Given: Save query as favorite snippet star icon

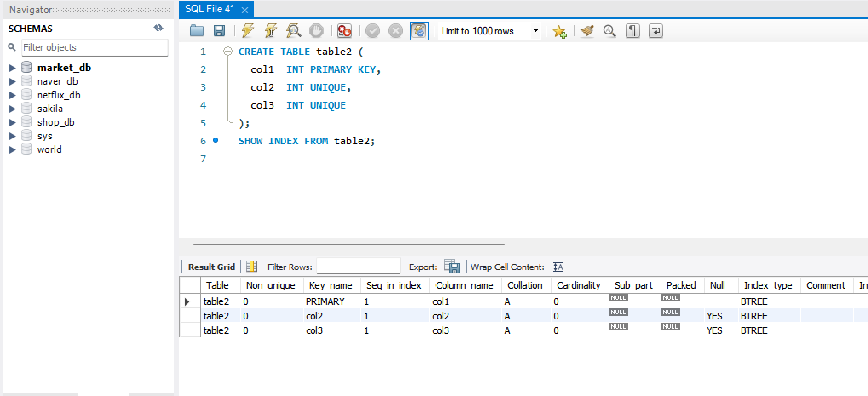Looking at the screenshot, I should (560, 31).
